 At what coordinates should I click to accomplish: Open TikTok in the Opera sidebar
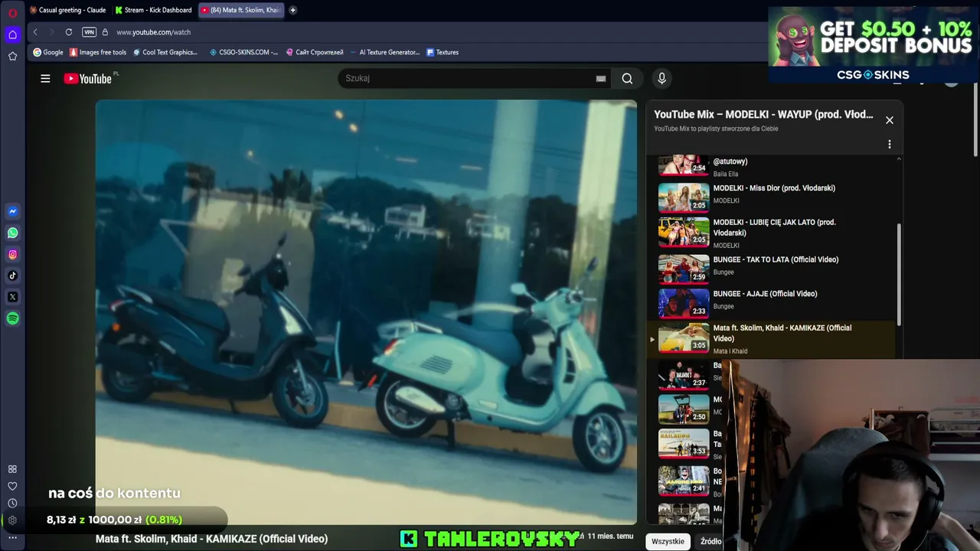[x=12, y=275]
